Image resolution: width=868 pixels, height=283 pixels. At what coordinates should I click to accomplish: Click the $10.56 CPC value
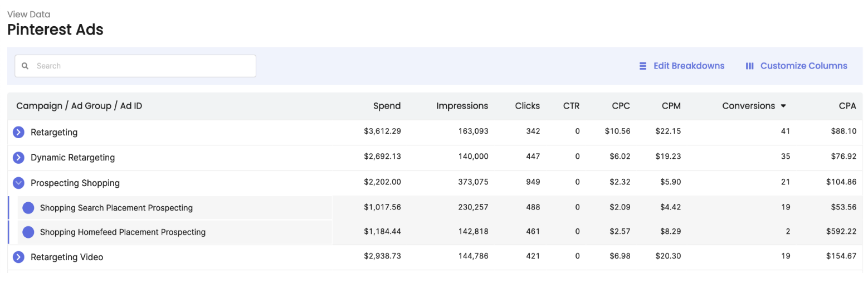[x=618, y=131]
